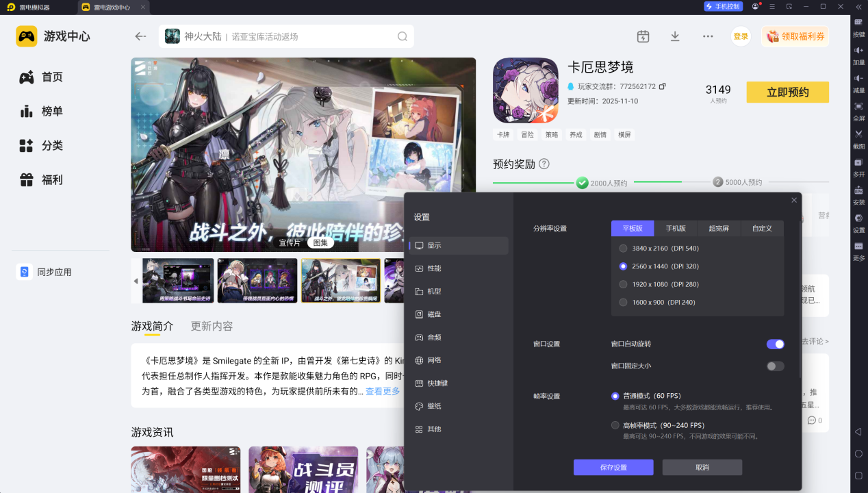This screenshot has height=493, width=868.
Task: Open 分类 categories in left navigation
Action: [42, 145]
